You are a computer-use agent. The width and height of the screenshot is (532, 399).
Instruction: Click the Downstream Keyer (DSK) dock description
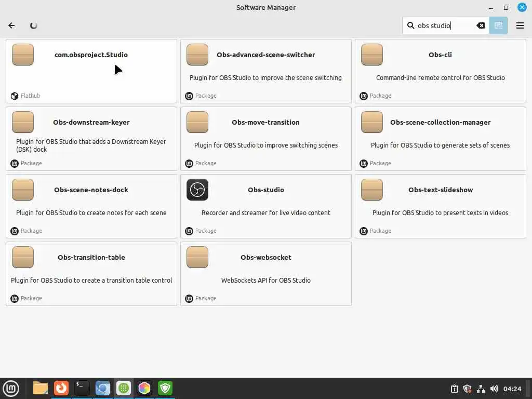(91, 145)
